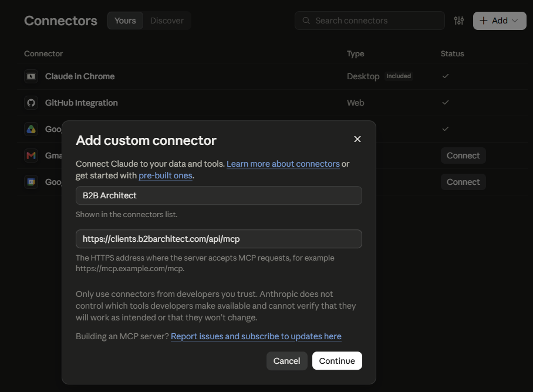Click the Claude in Chrome status checkmark

pyautogui.click(x=446, y=76)
